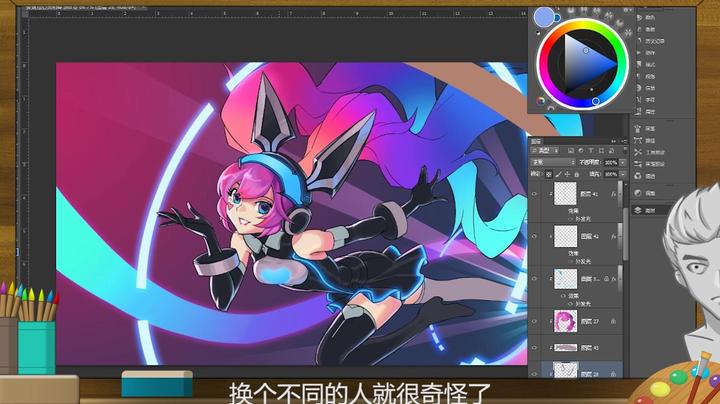
Task: Click lock image pixels brush icon
Action: (558, 174)
